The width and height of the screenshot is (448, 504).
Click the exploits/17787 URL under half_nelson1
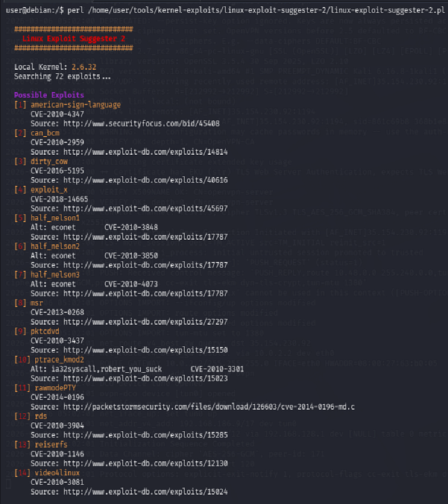pos(145,237)
